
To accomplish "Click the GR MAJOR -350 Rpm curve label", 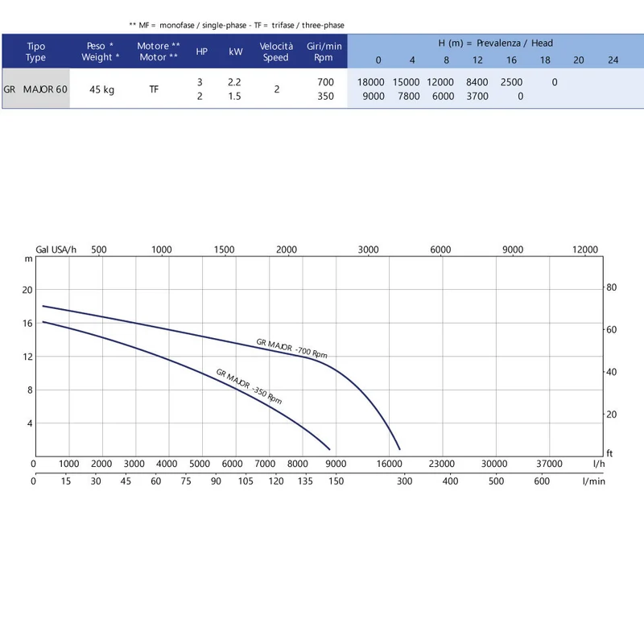I will click(x=249, y=386).
